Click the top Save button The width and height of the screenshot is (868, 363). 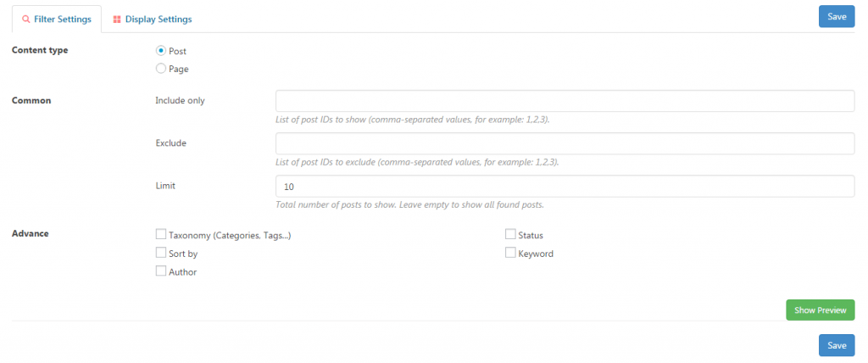point(837,17)
